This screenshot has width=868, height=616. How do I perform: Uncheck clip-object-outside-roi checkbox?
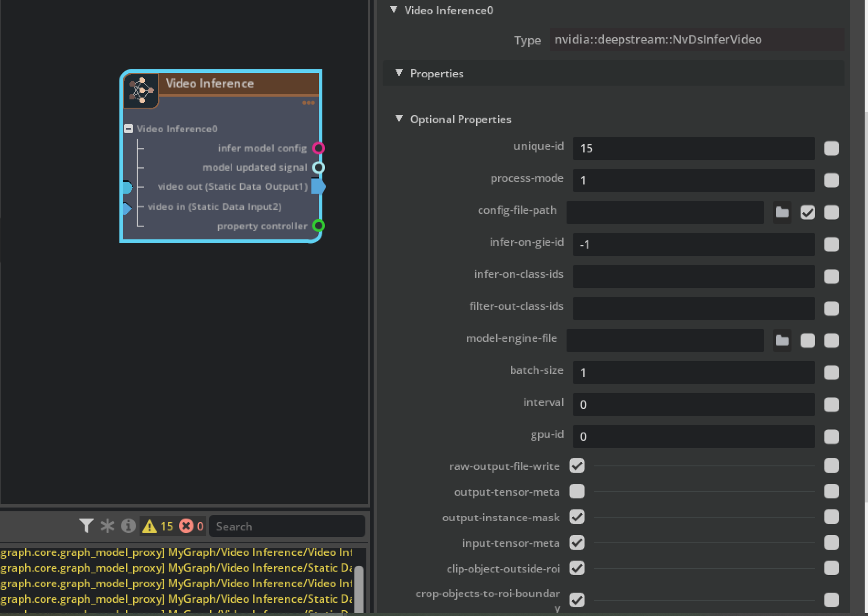click(x=577, y=568)
